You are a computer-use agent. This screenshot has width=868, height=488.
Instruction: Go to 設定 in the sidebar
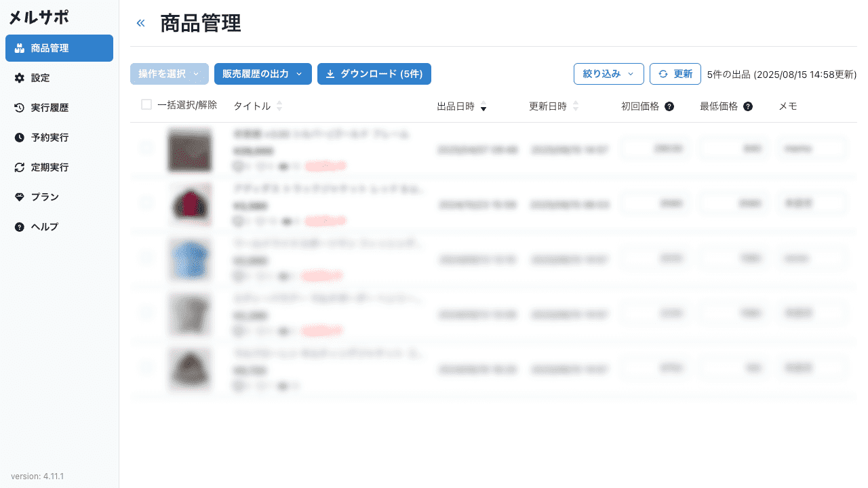(41, 78)
